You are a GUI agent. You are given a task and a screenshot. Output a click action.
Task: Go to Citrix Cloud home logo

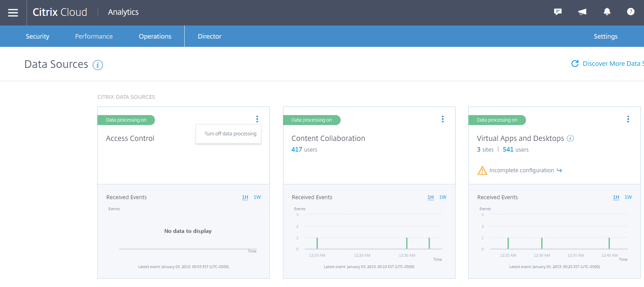[60, 12]
